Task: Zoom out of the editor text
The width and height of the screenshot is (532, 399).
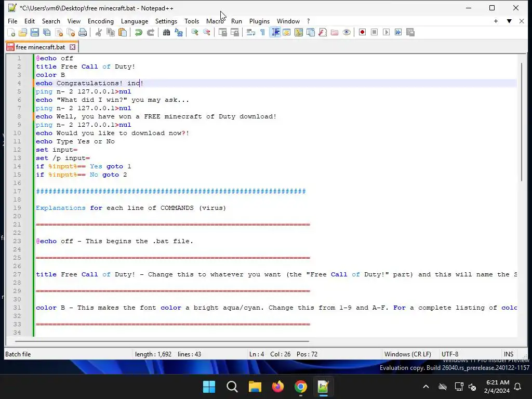Action: pos(206,32)
